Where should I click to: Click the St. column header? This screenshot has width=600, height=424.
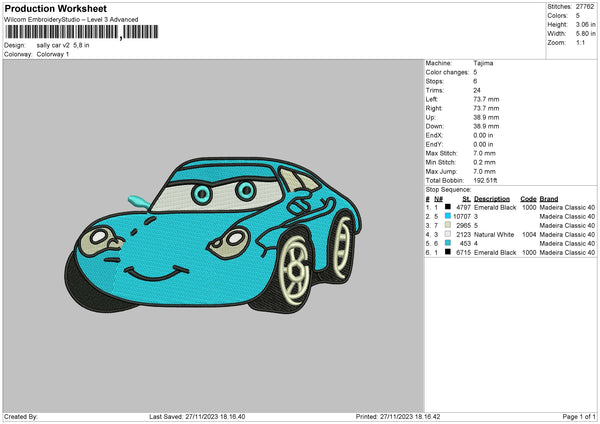[466, 198]
